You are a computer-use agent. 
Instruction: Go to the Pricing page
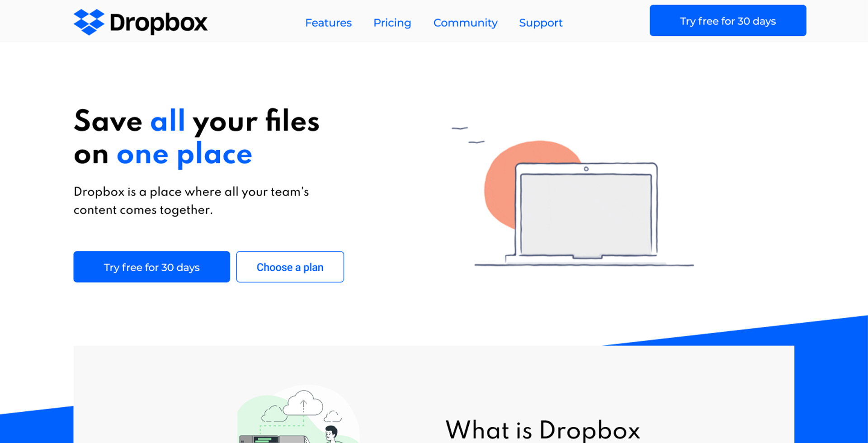[x=392, y=23]
